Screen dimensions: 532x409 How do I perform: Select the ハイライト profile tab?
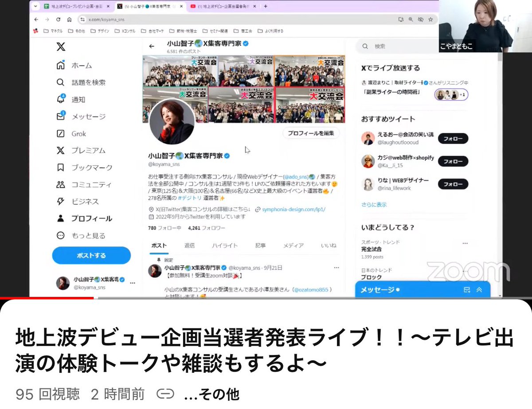(224, 245)
